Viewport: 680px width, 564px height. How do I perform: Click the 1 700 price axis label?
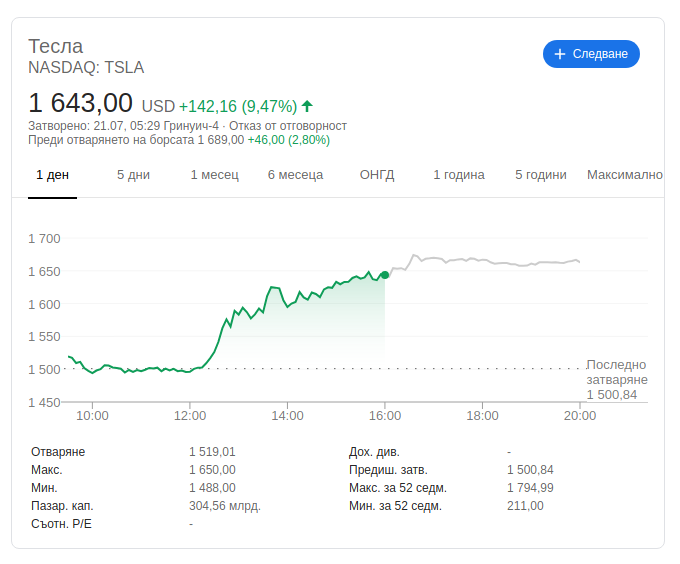click(x=44, y=238)
